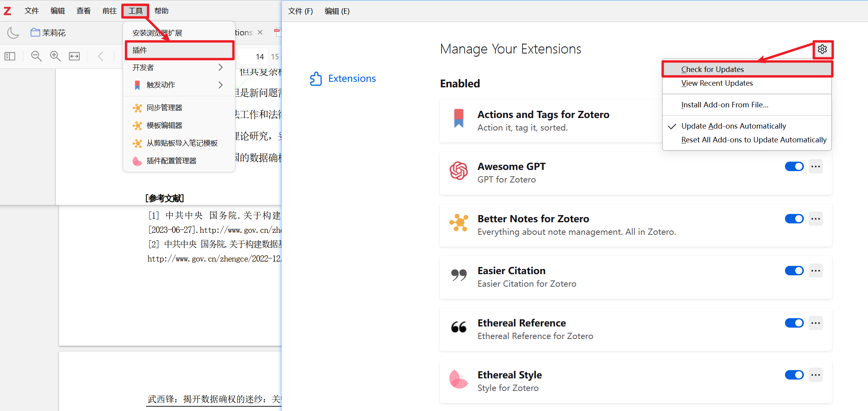Fit page width icon

pyautogui.click(x=74, y=56)
